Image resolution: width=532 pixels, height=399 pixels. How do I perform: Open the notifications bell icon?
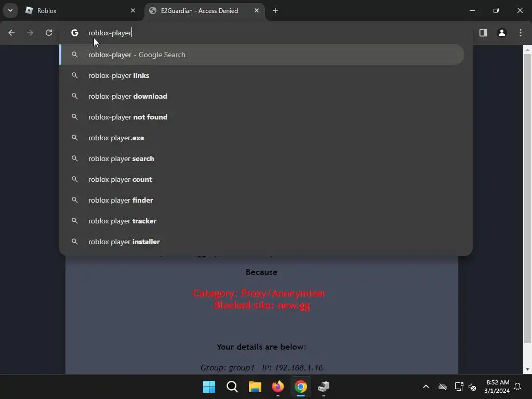click(518, 387)
